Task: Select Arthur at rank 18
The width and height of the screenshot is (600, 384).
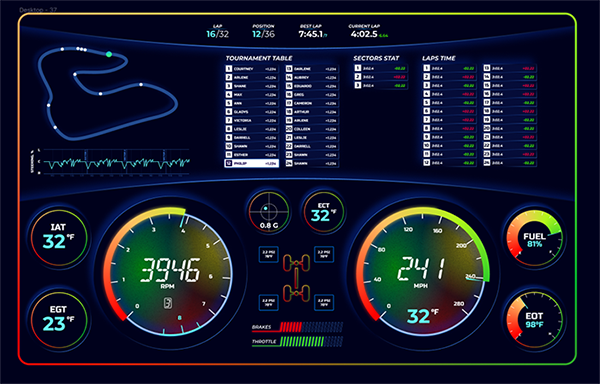Action: tap(312, 112)
